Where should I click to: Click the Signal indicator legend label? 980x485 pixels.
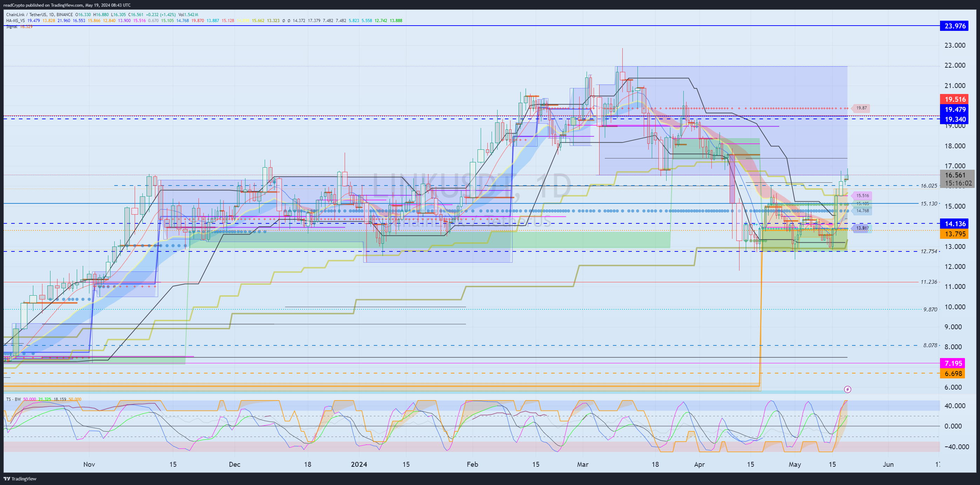12,27
